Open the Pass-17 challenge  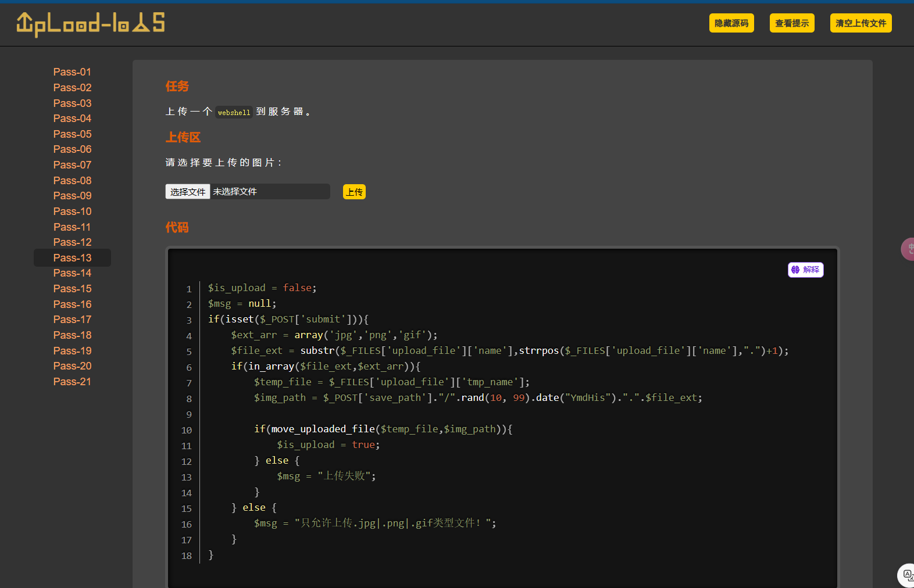[x=72, y=320]
